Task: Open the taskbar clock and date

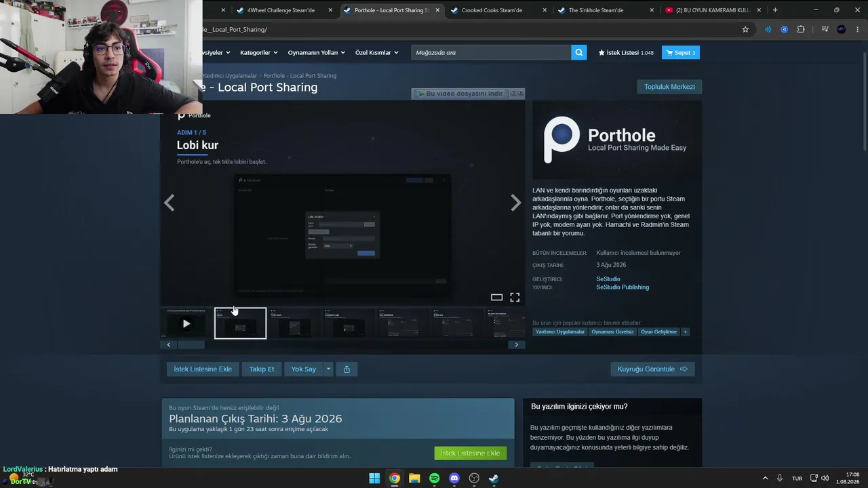Action: [848, 478]
